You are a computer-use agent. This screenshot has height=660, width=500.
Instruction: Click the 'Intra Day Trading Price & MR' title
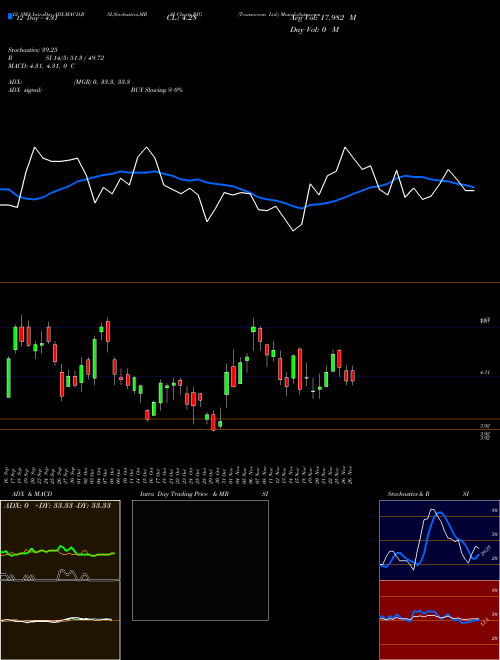184,494
